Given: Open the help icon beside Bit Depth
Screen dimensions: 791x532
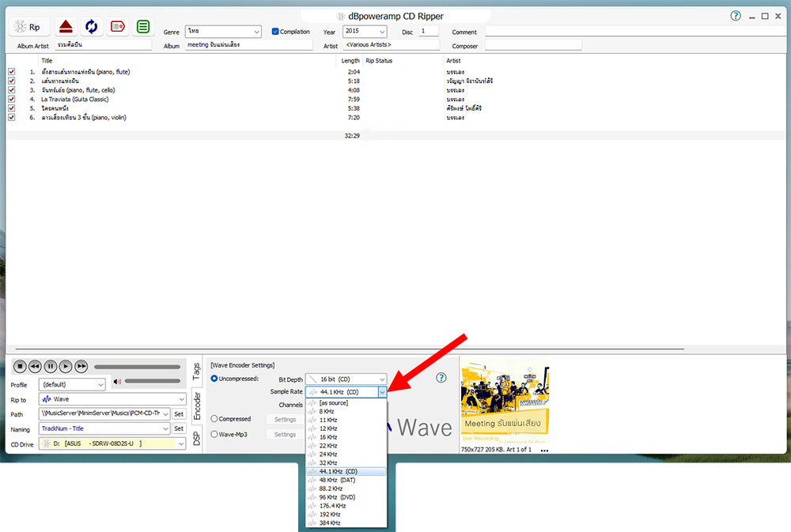Looking at the screenshot, I should pyautogui.click(x=441, y=379).
